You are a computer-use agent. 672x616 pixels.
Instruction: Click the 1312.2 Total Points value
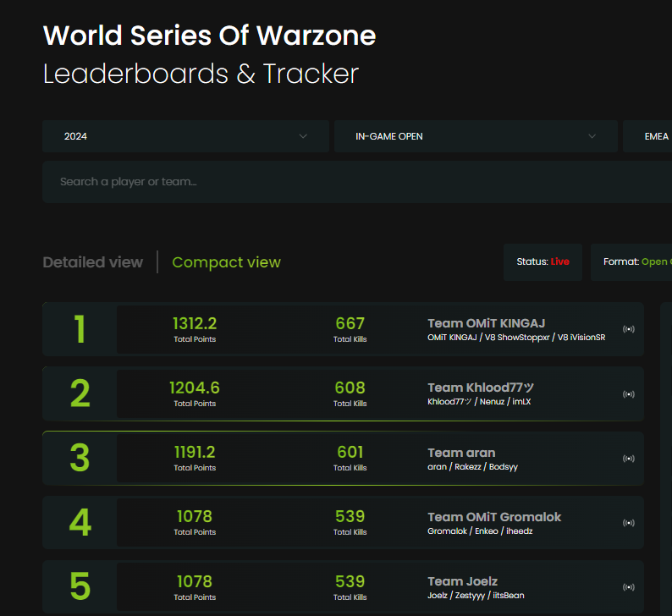pyautogui.click(x=195, y=323)
